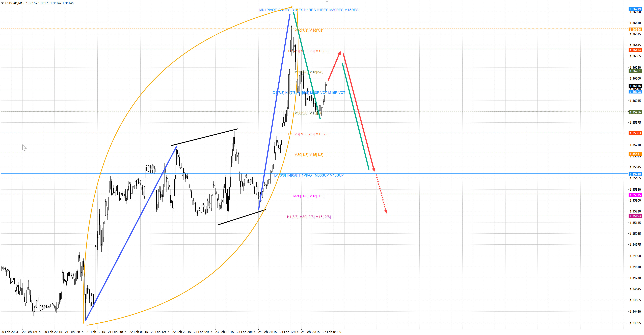Click the 24 Feb 12:15 time axis label
Viewport: 644px width, 335px height.
[289, 332]
